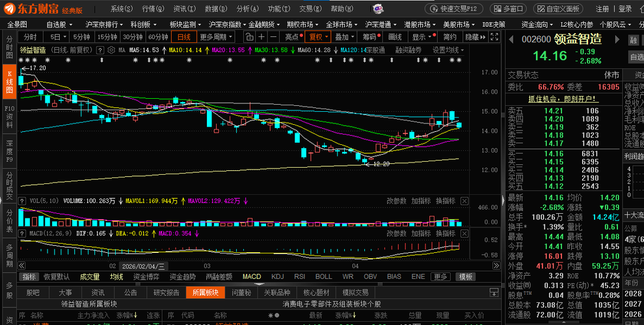Zoom in chart with plus icon
Screen dimensions: 644x325
coord(262,37)
